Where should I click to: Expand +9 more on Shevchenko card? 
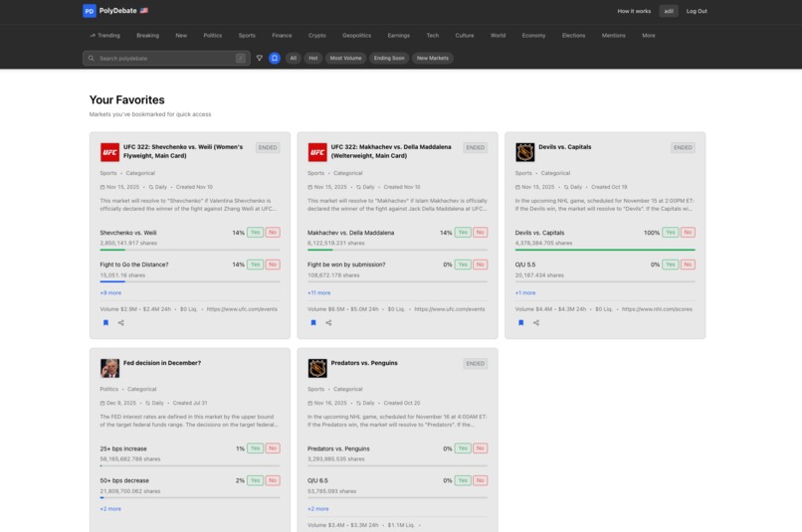tap(111, 292)
